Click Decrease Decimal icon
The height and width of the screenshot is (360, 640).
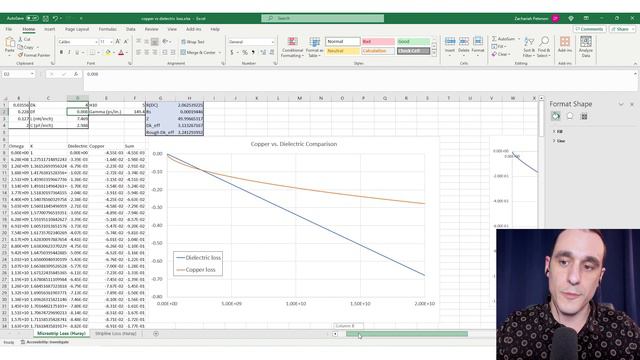(271, 52)
